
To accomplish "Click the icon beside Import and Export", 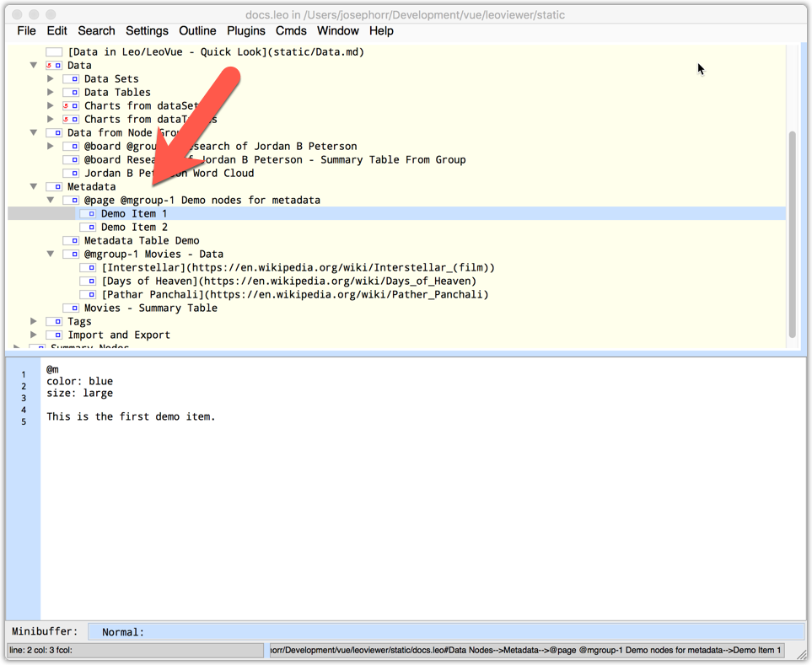I will pos(54,335).
